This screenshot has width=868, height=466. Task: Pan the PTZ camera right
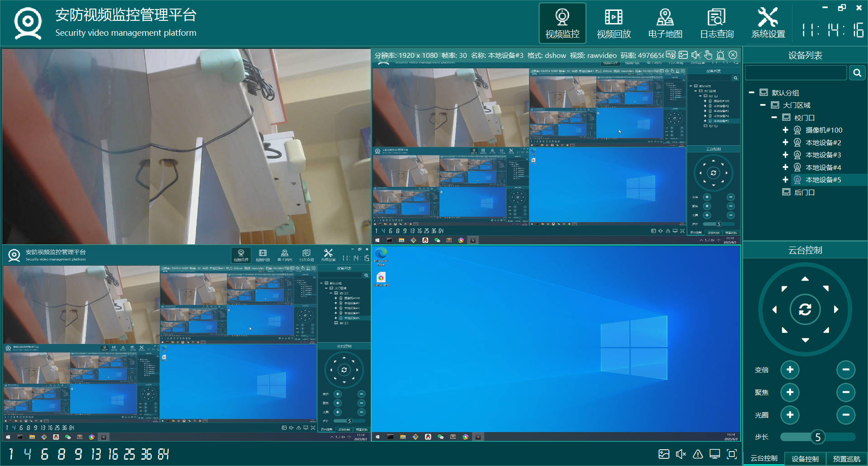pos(836,309)
